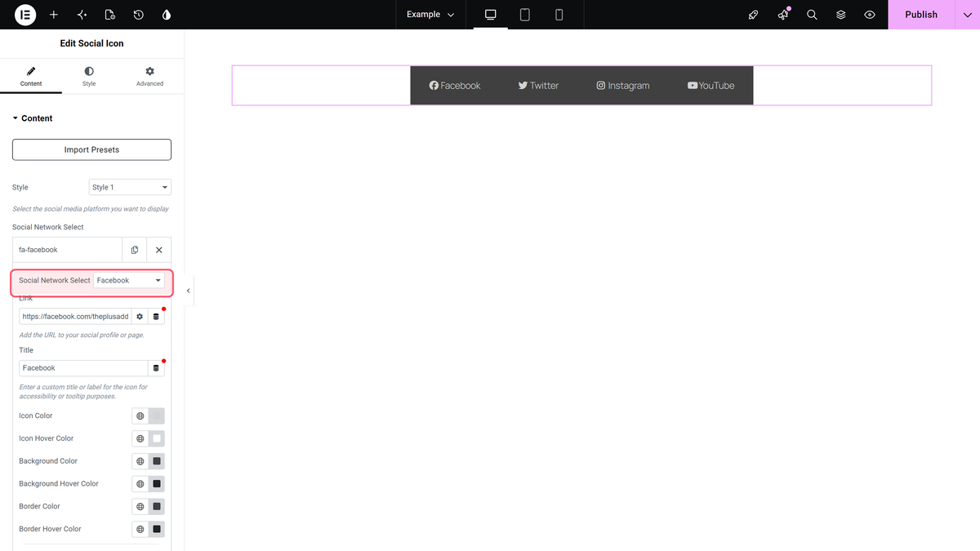The image size is (980, 551).
Task: Switch to mobile preview mode
Action: point(559,15)
